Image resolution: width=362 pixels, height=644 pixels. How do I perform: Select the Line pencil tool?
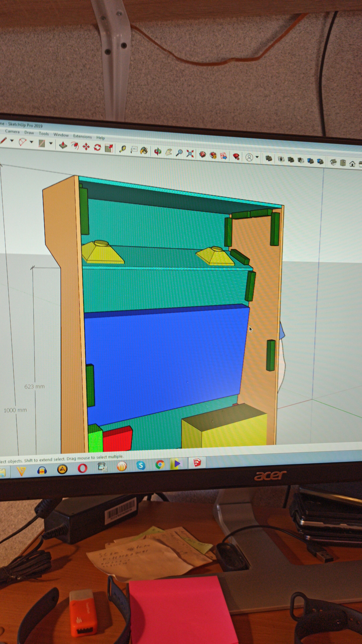[x=3, y=140]
